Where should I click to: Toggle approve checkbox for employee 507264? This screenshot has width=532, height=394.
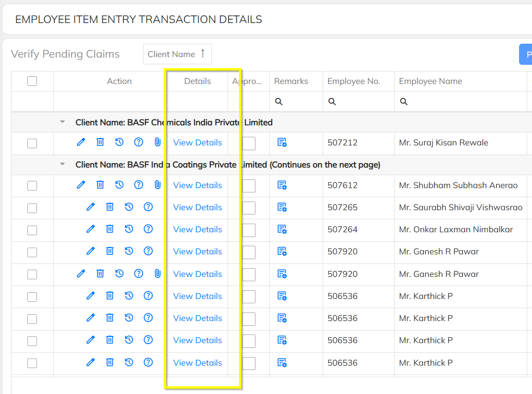pyautogui.click(x=249, y=230)
